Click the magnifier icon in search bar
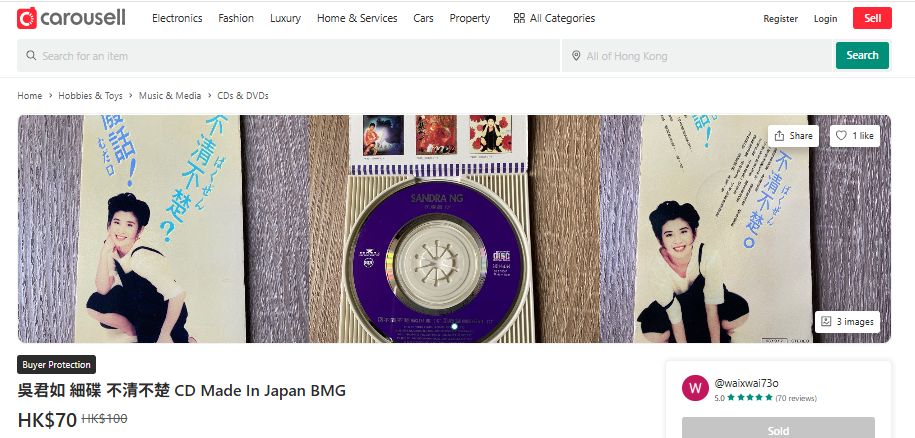915x438 pixels. coord(32,56)
